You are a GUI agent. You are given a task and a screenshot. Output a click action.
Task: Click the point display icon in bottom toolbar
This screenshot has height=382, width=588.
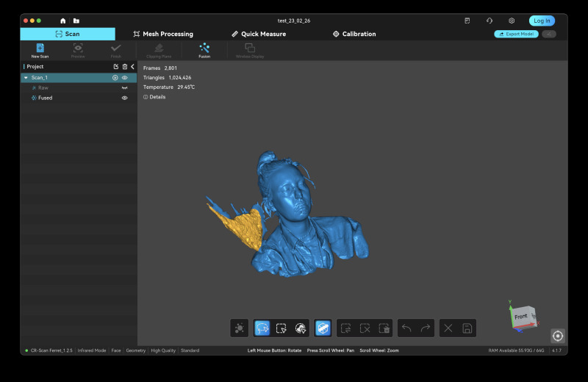240,328
